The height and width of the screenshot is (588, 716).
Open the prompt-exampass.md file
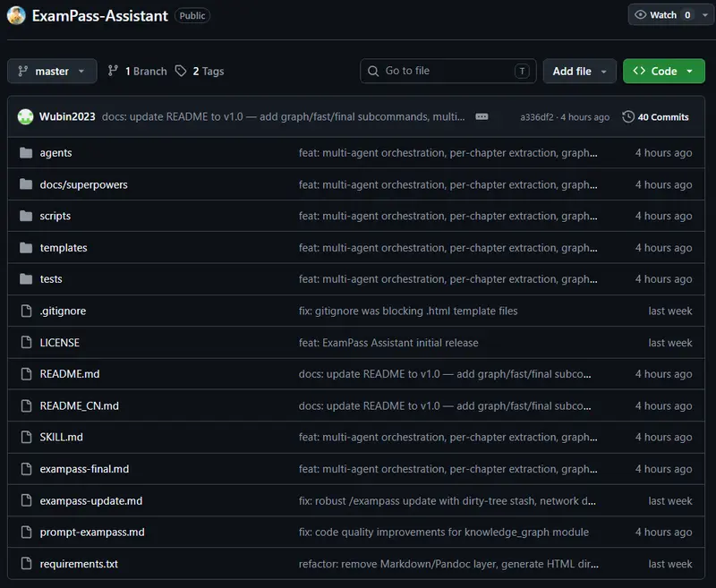pos(92,533)
